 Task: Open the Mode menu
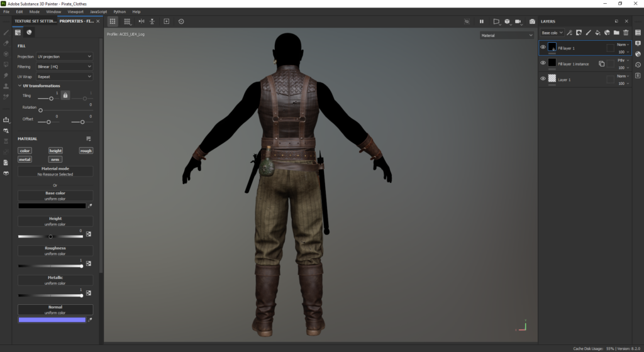click(x=35, y=12)
